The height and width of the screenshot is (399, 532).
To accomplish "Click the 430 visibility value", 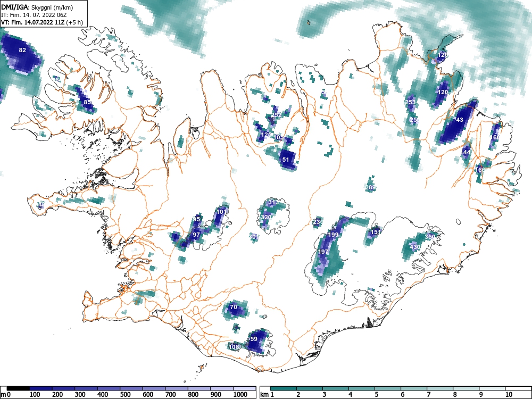I will [x=415, y=247].
